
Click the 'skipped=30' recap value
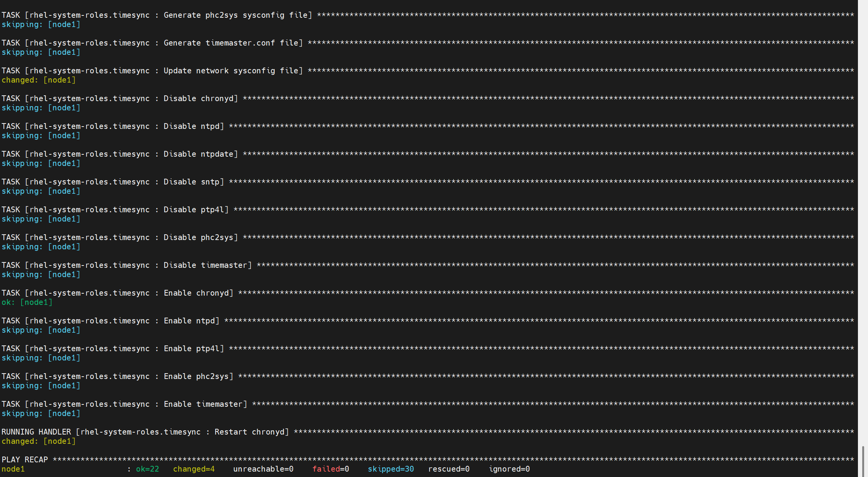tap(391, 469)
